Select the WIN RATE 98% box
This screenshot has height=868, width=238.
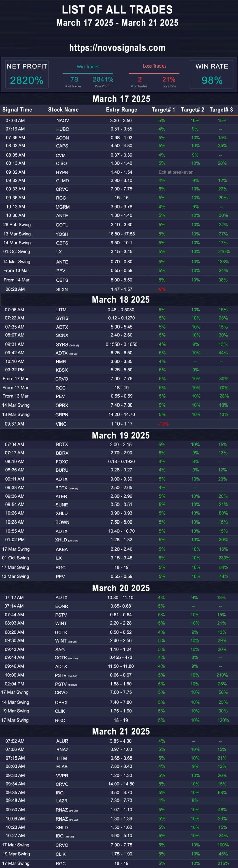click(x=212, y=74)
